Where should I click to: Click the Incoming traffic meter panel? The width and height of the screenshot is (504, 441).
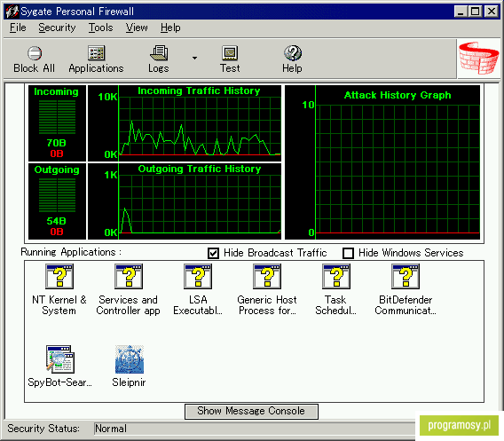pyautogui.click(x=57, y=123)
